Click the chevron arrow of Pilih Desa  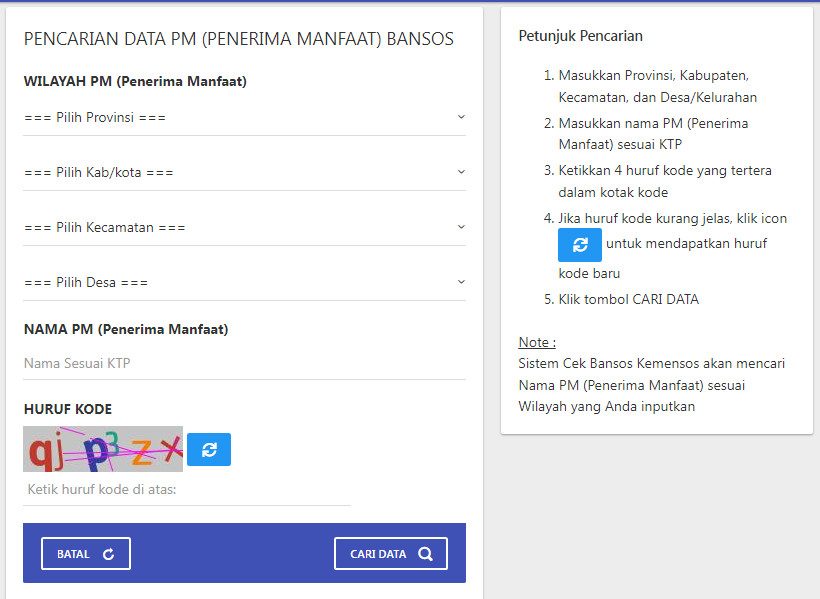[461, 282]
